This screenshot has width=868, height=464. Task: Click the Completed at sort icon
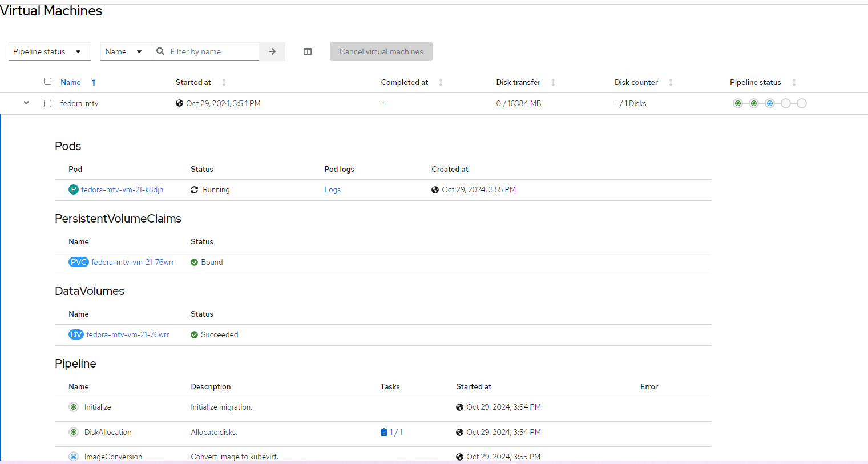[441, 82]
